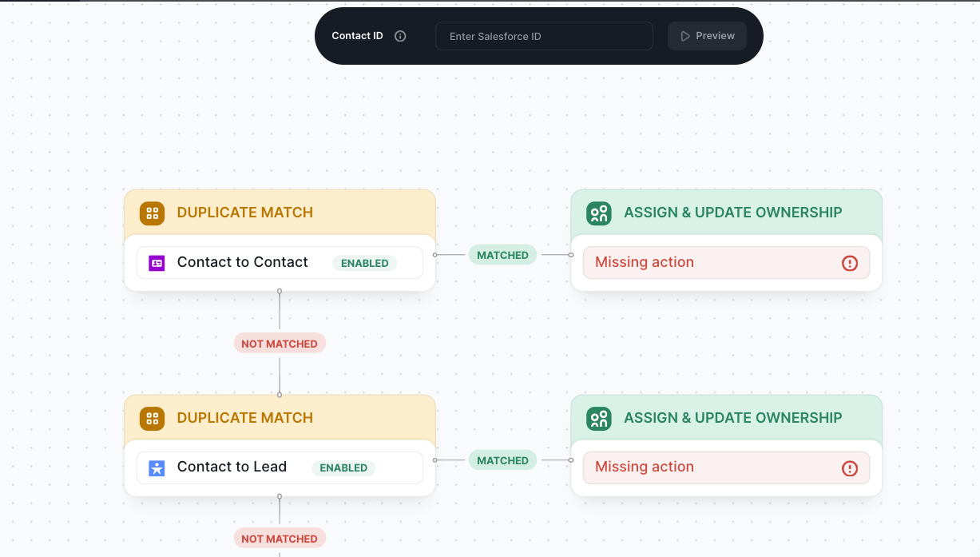Click the first Assign & Update Ownership people icon, top card
The width and height of the screenshot is (980, 557).
(x=599, y=213)
